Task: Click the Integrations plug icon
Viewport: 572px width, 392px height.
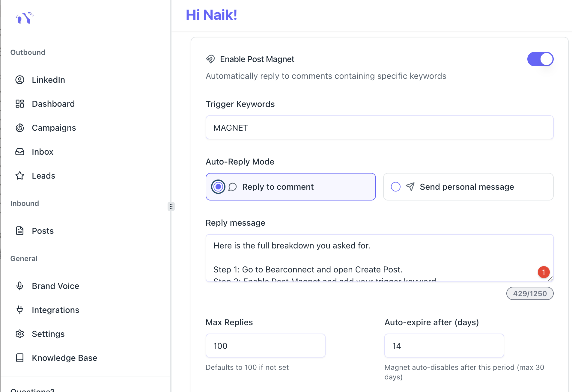Action: pos(20,310)
